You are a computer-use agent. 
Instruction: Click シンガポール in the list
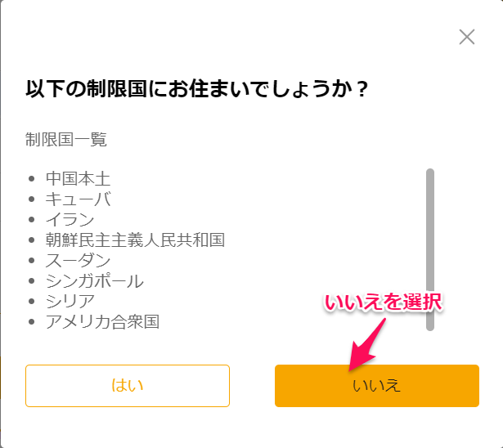coord(95,281)
